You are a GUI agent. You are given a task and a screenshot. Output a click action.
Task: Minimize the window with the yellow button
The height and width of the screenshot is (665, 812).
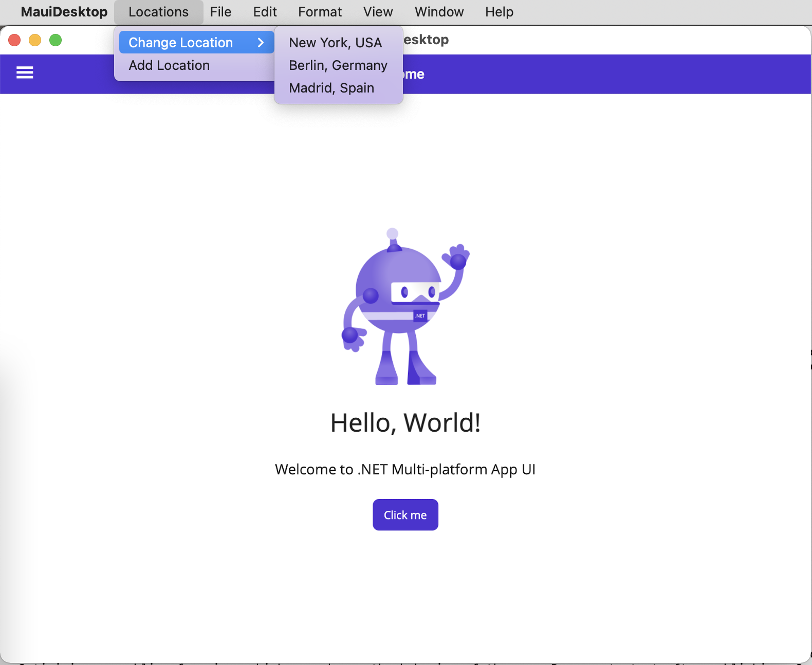coord(35,40)
